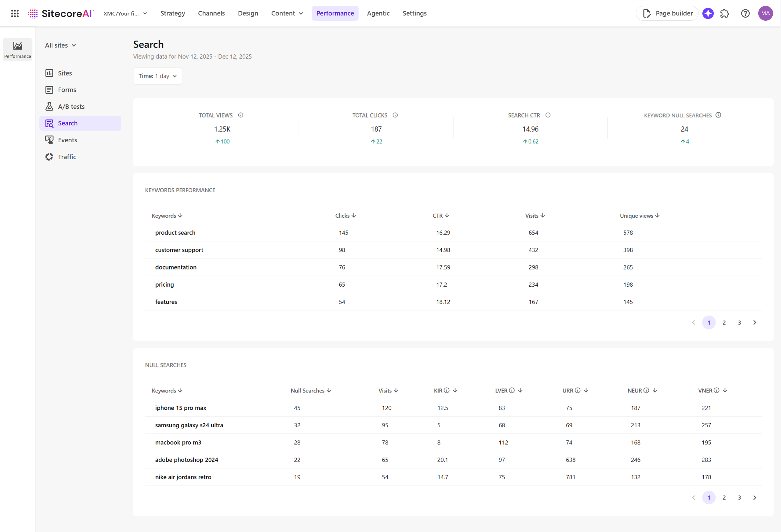Screen dimensions: 781x532
Task: Open the Traffic section
Action: pos(67,156)
